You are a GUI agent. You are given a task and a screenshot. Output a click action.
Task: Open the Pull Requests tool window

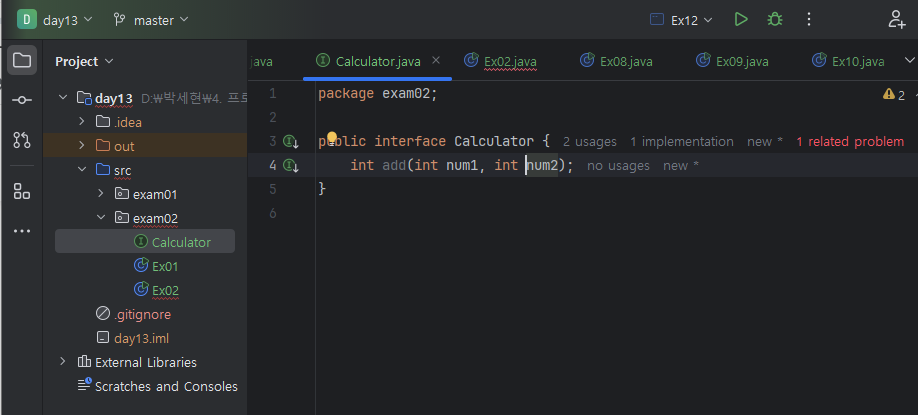pos(21,140)
